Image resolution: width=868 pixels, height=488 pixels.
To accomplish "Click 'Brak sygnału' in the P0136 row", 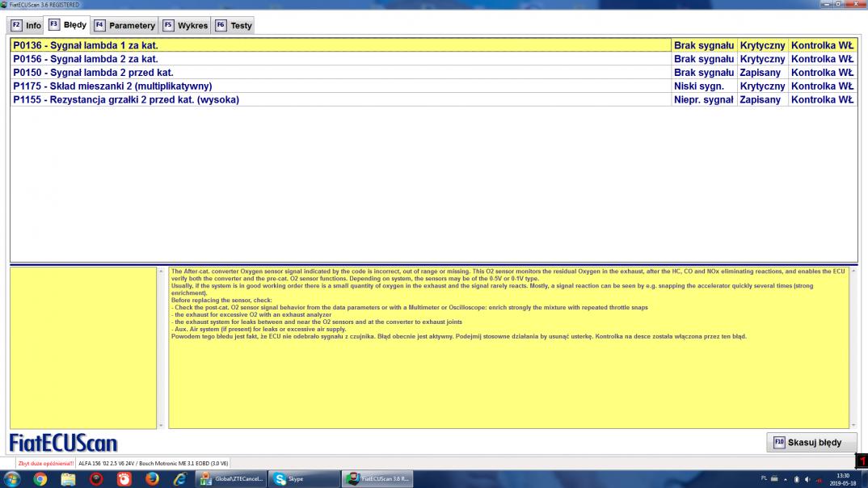I will point(704,45).
